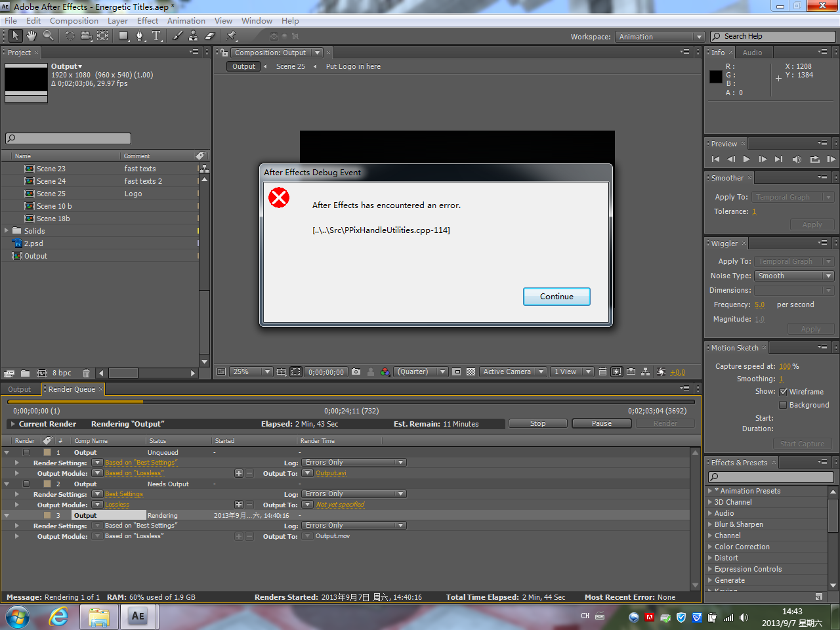Toggle the transparency grid icon
Screen dimensions: 840x630
471,371
